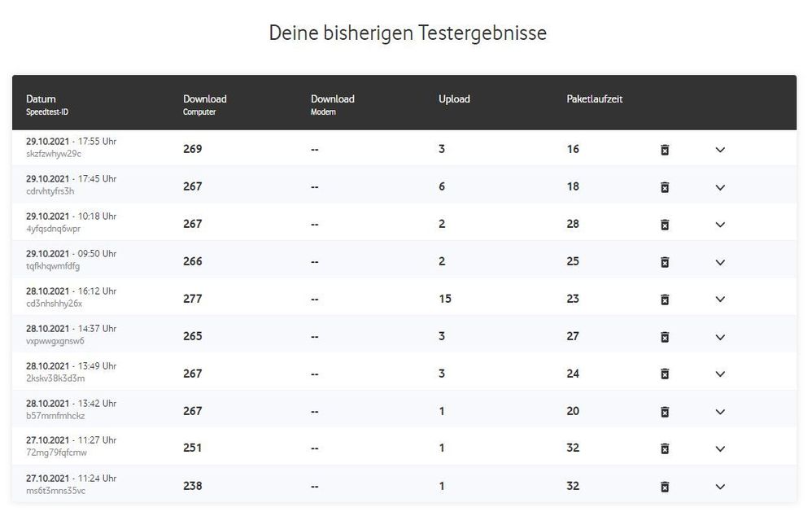Select the date 27.10.2021 - 11:24 Uhr
The image size is (812, 516).
71,479
